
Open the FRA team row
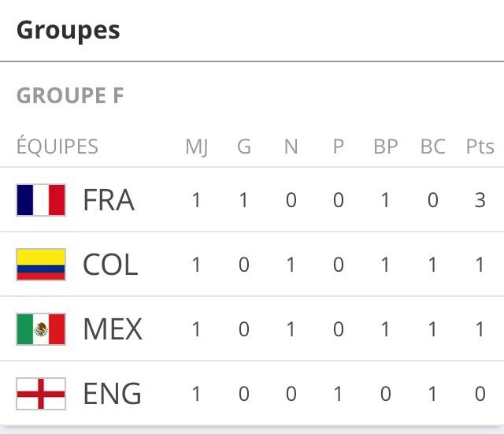tap(109, 200)
